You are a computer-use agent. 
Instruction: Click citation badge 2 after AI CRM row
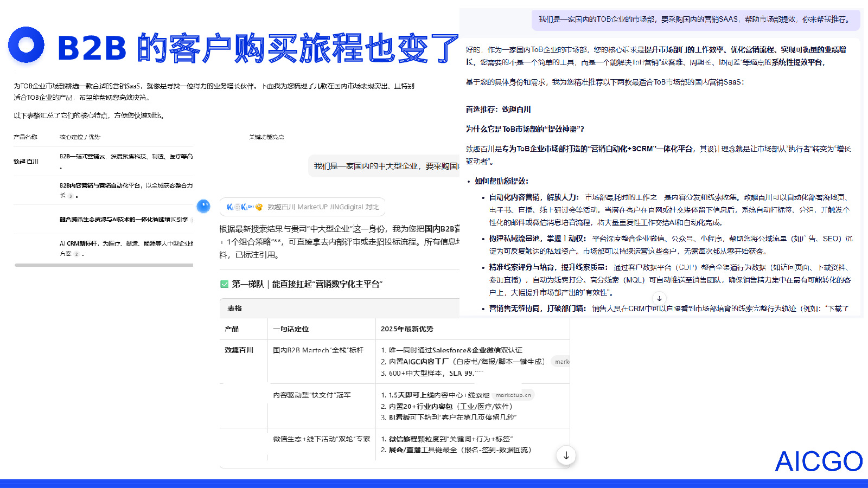76,254
